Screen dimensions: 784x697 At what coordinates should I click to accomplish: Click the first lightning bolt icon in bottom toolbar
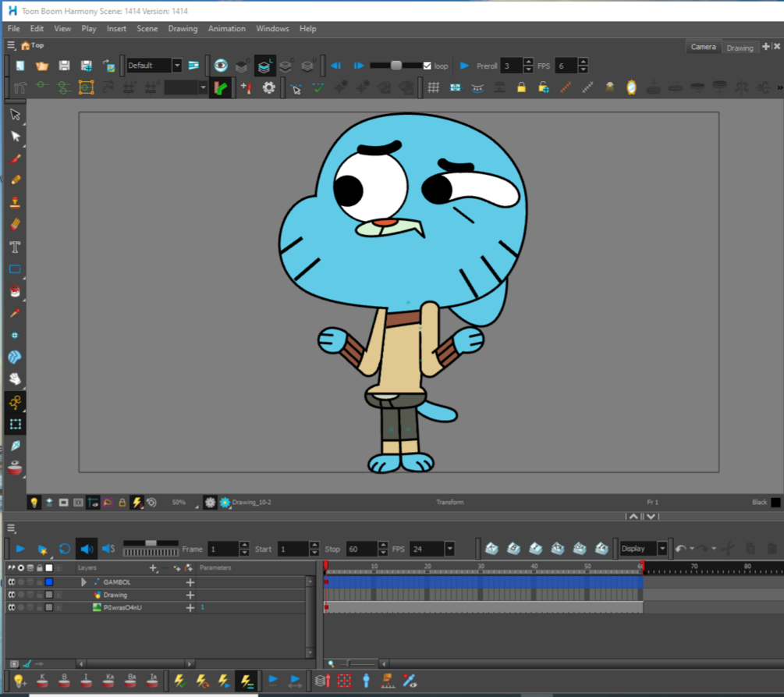point(180,681)
